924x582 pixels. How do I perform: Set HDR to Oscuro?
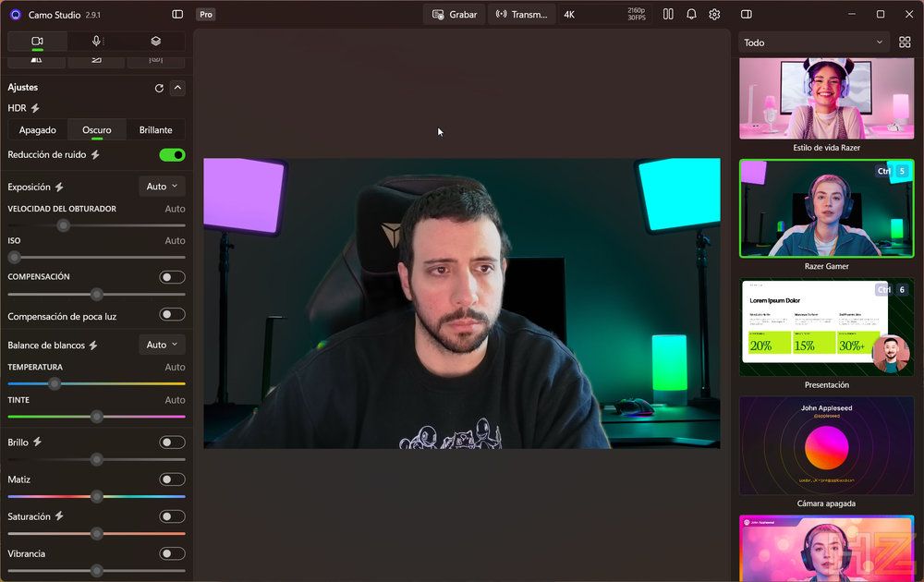click(97, 130)
